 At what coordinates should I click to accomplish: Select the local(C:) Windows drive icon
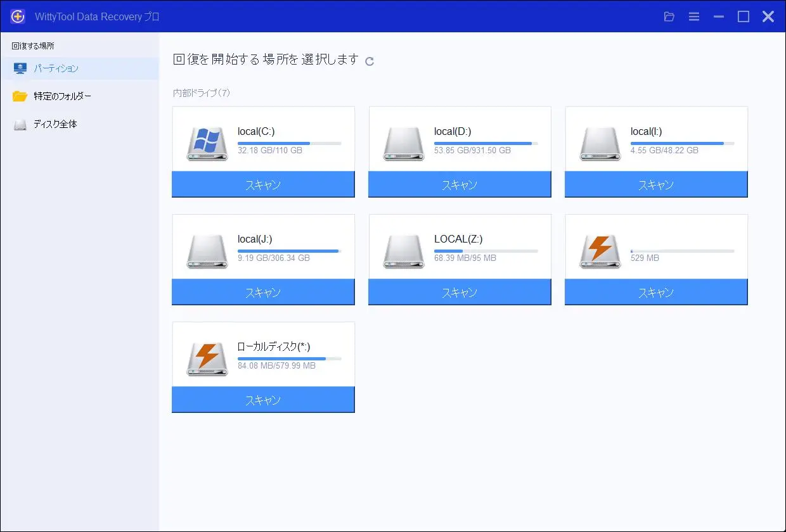pos(206,142)
